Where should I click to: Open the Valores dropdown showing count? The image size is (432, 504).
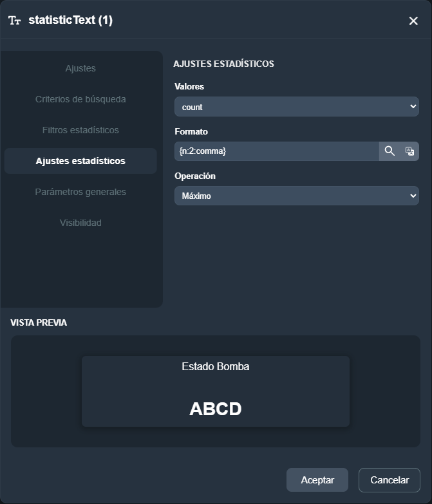coord(296,107)
